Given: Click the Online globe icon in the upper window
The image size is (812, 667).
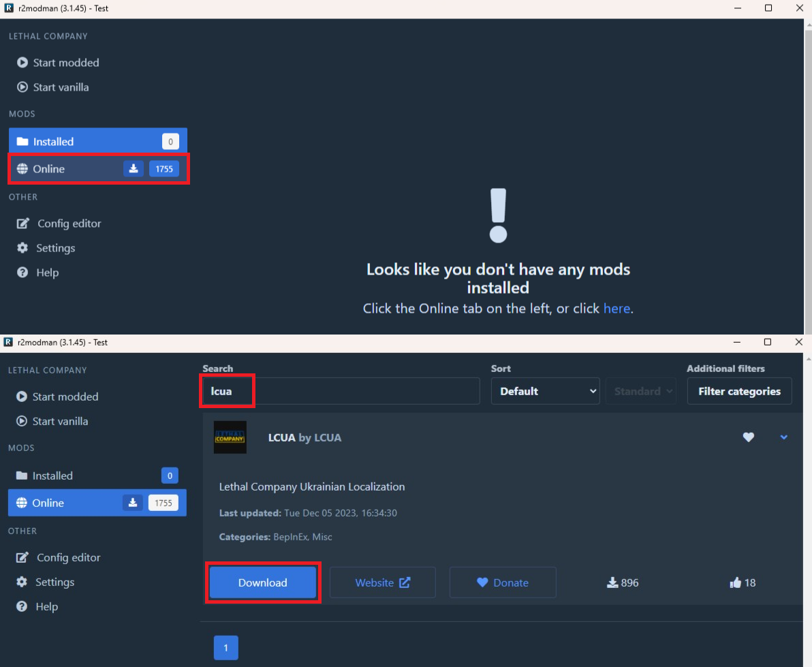Looking at the screenshot, I should tap(22, 169).
